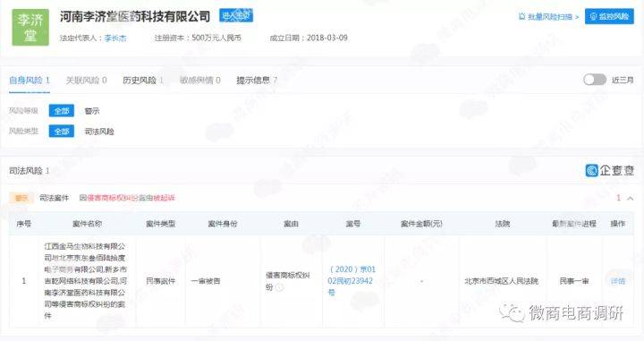Open the 敏感舆情 tab
The image size is (644, 341).
pyautogui.click(x=200, y=81)
